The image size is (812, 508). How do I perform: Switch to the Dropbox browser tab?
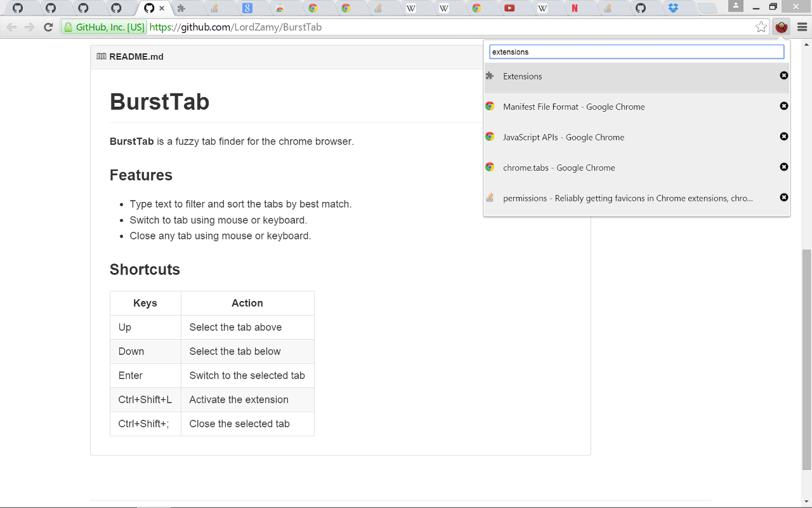tap(673, 8)
